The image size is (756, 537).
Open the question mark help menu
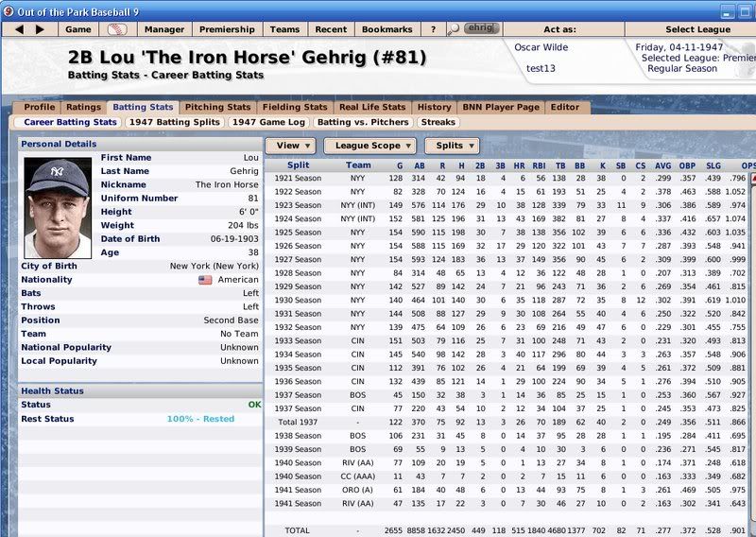coord(434,29)
